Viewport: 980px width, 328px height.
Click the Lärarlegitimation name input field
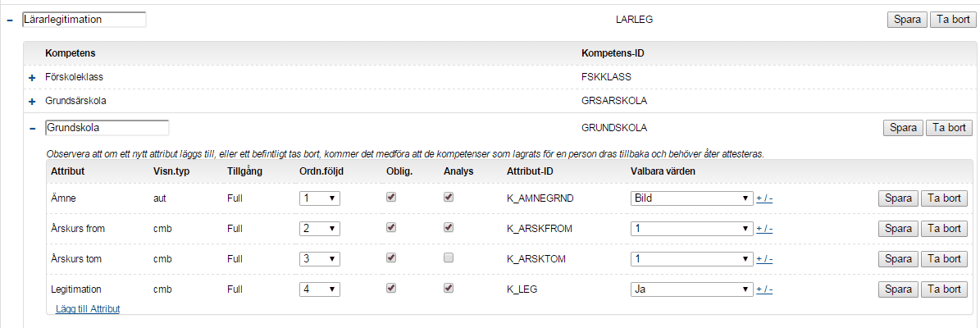pyautogui.click(x=84, y=19)
